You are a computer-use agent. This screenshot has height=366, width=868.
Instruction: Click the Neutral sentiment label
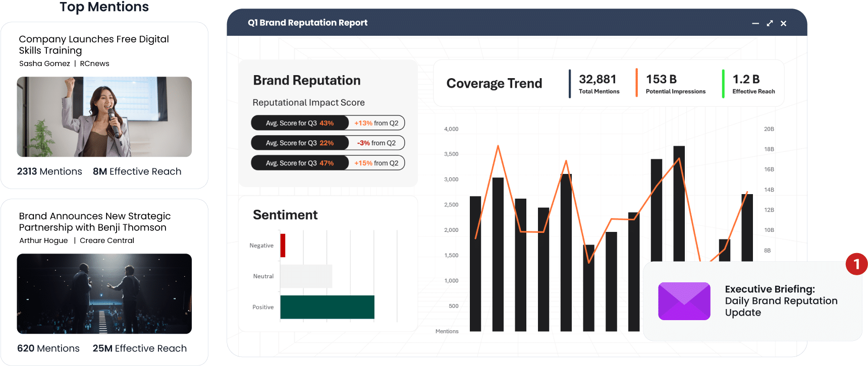[263, 276]
